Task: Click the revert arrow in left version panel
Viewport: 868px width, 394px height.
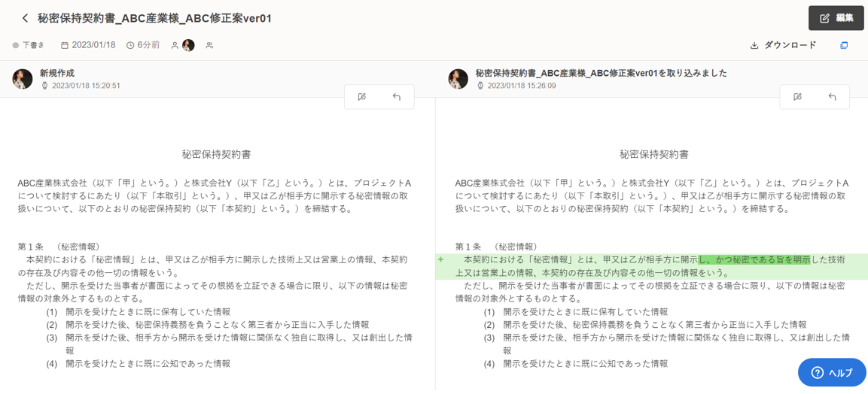Action: click(x=397, y=97)
